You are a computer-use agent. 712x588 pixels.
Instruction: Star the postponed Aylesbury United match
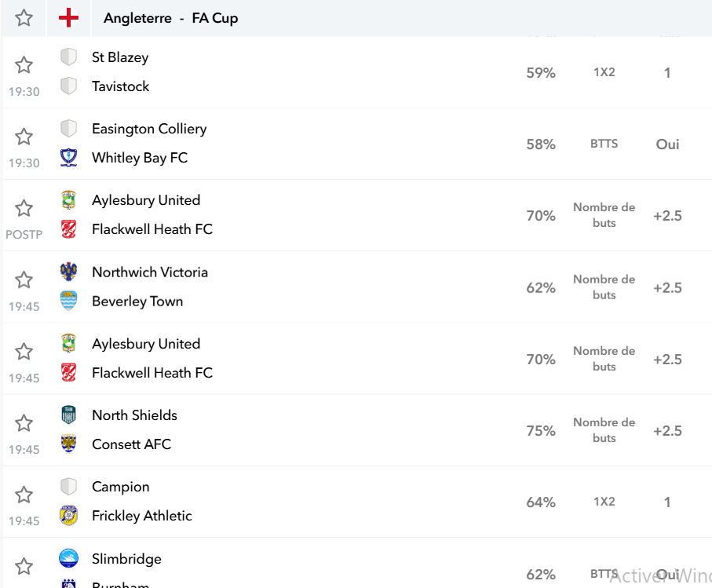(24, 208)
